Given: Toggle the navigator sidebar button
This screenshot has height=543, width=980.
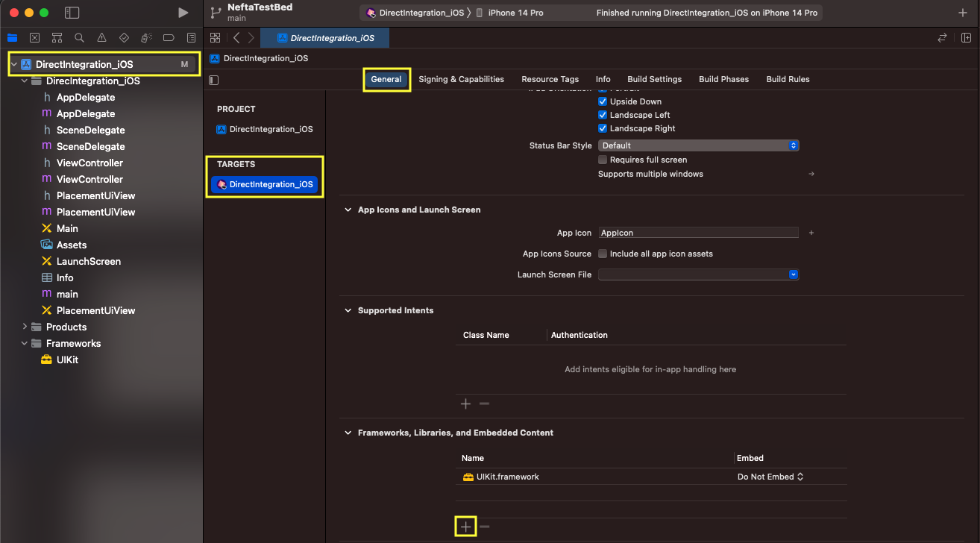Looking at the screenshot, I should [72, 13].
